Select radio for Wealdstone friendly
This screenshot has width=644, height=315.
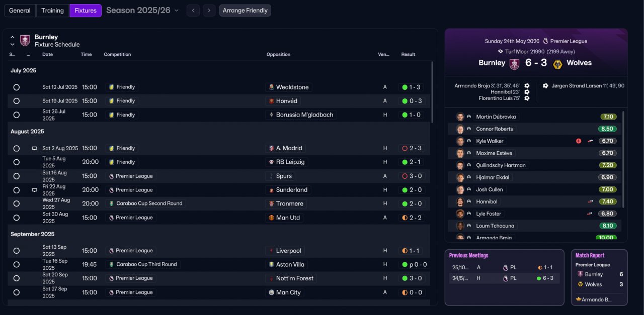tap(17, 87)
